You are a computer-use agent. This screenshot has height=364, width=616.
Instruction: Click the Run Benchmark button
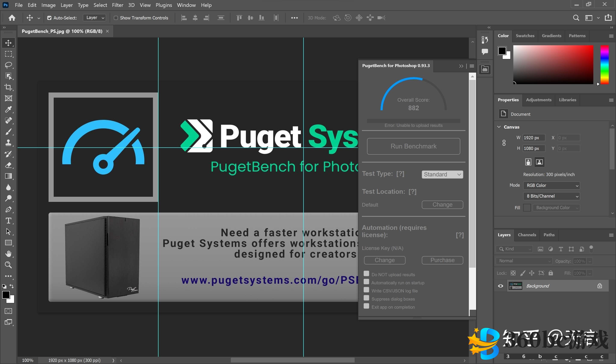[413, 146]
